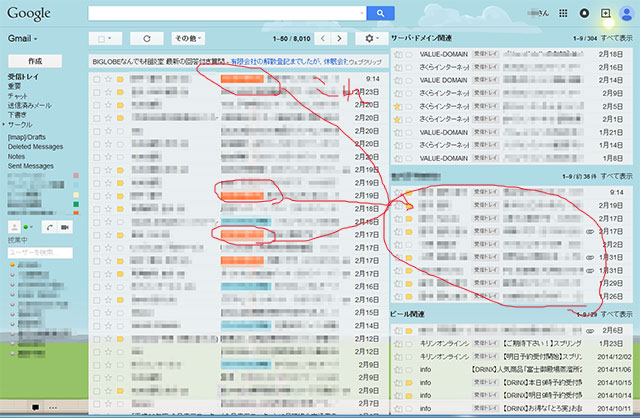Go to newer messages with left arrow
640x418 pixels.
[x=323, y=38]
